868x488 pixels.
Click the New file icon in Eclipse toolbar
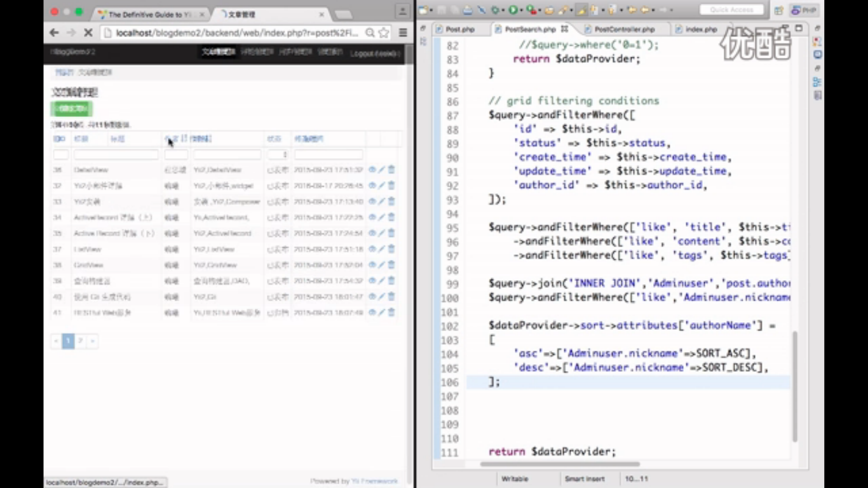(424, 10)
